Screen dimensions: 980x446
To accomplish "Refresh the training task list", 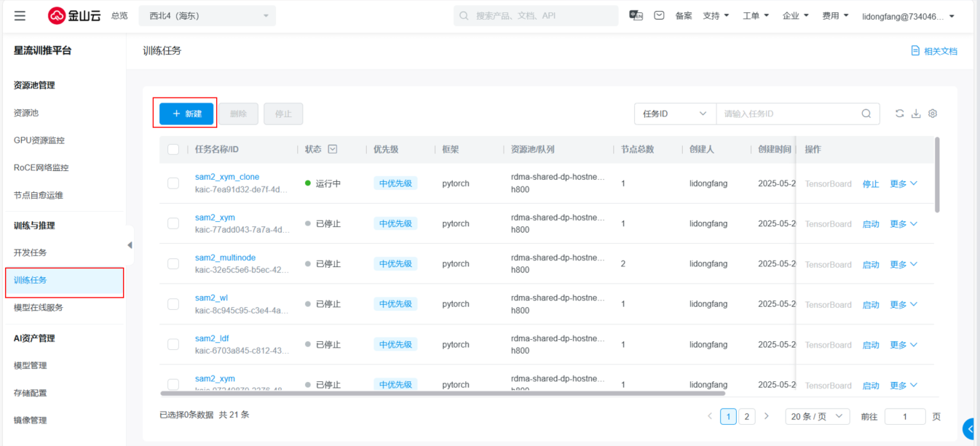I will point(899,114).
